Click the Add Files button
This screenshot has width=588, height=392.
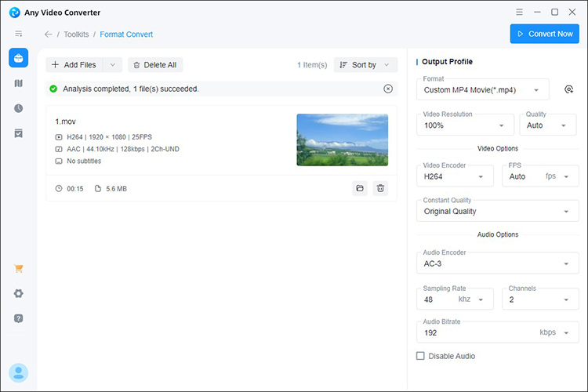point(74,65)
